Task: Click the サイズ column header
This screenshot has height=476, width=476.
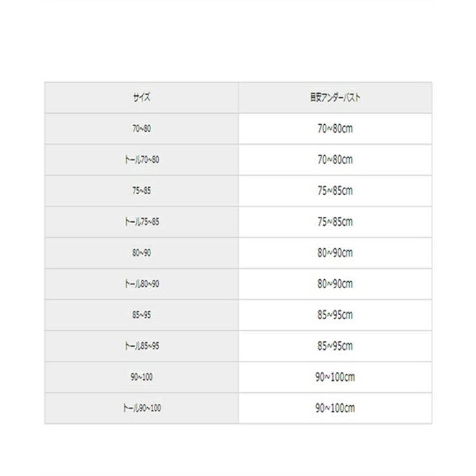Action: (x=142, y=97)
